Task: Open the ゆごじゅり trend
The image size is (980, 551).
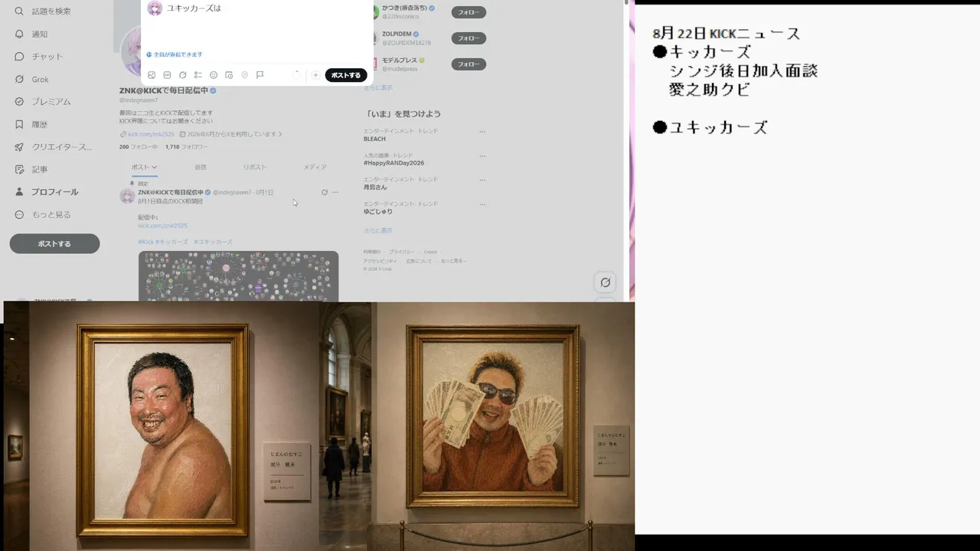Action: coord(378,211)
